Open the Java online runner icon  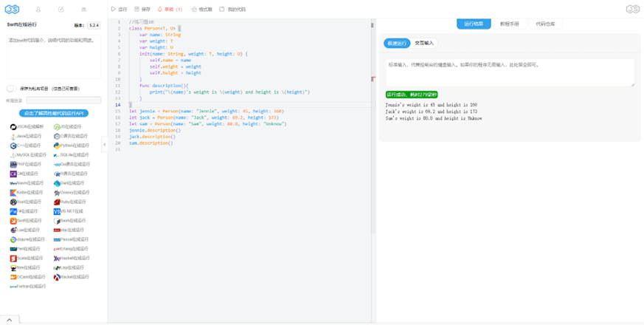tap(13, 136)
